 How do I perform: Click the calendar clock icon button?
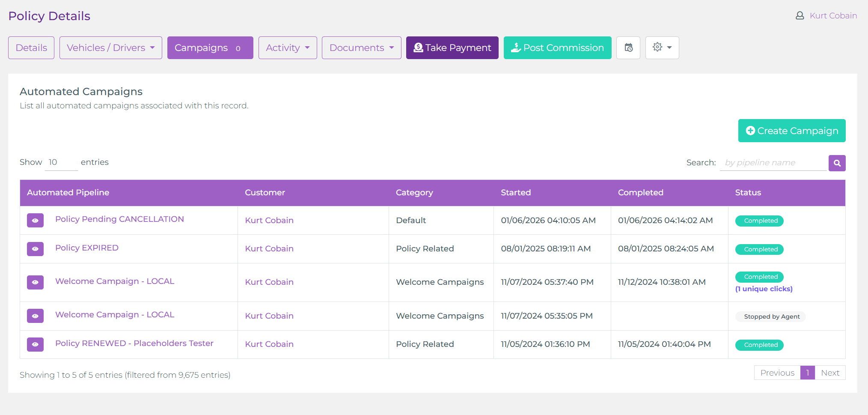click(628, 48)
